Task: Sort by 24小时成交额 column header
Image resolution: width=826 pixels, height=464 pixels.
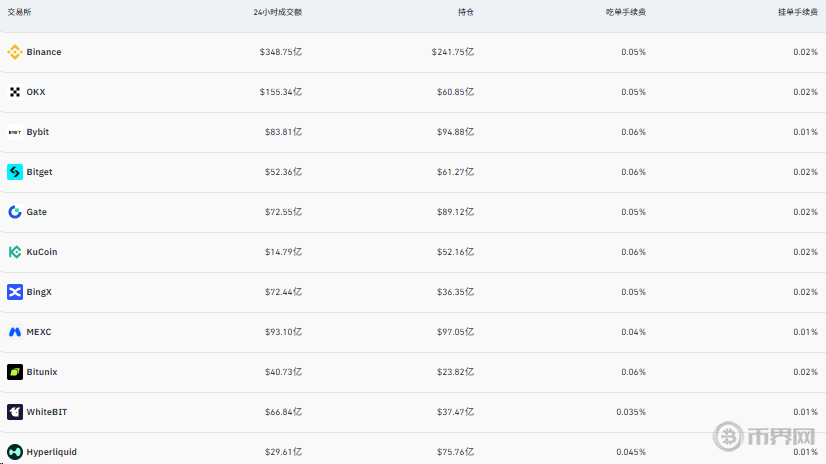Action: (x=277, y=12)
